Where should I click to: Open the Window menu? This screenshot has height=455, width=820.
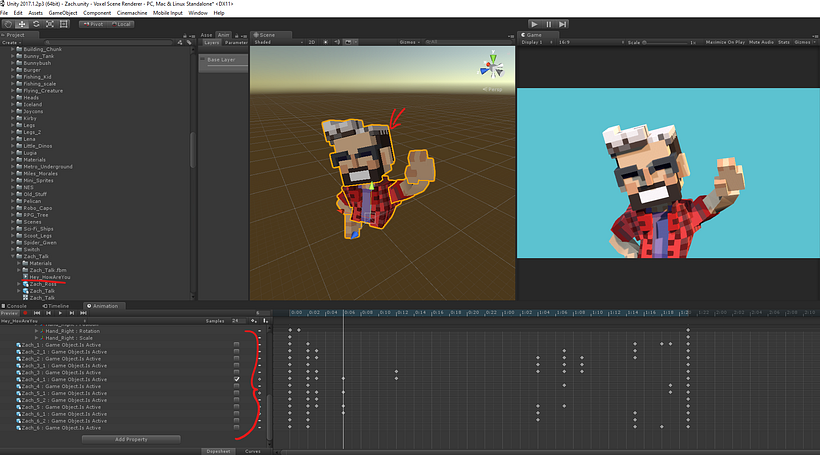pos(198,13)
